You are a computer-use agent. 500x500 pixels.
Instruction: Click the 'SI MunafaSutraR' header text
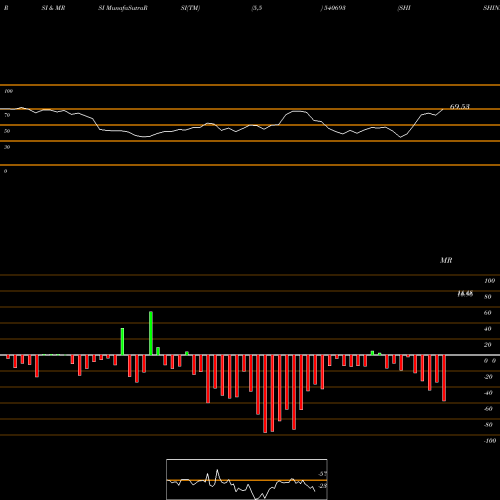click(x=123, y=8)
